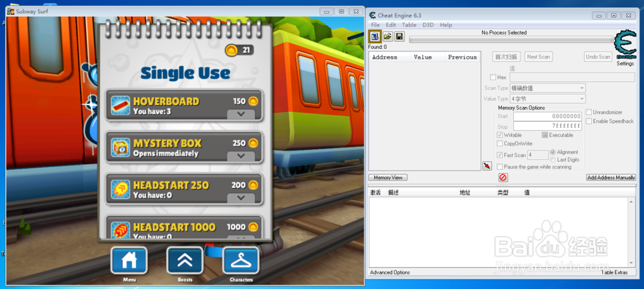Open the Boosts icon in game

coord(185,260)
